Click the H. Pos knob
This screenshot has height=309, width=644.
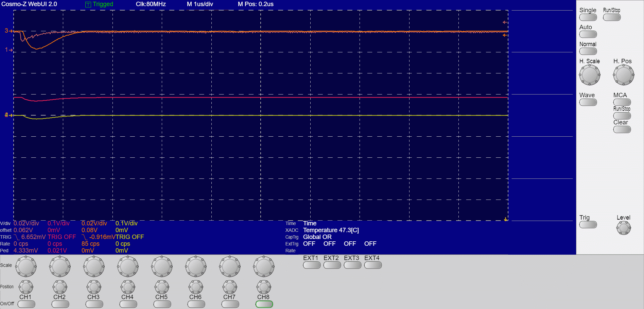pos(623,75)
